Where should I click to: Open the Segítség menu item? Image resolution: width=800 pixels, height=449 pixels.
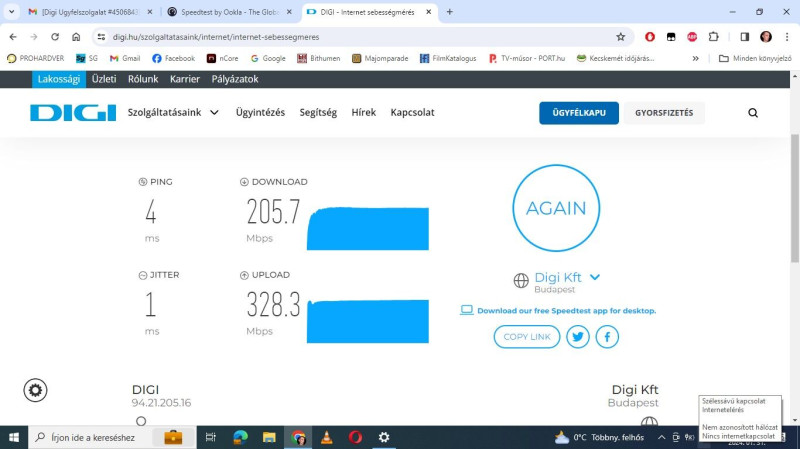pos(318,112)
